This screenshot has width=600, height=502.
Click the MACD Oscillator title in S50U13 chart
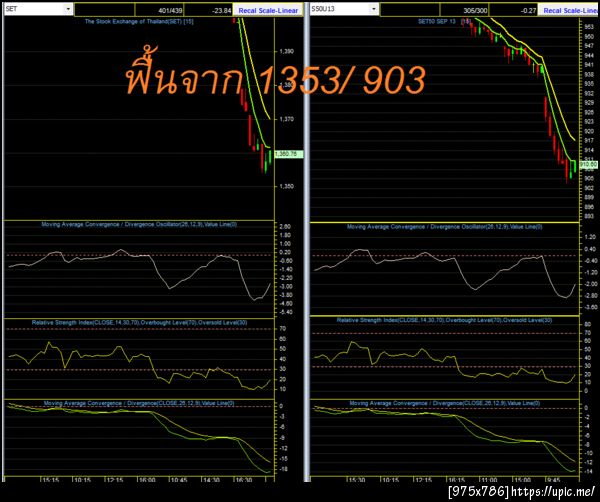pyautogui.click(x=444, y=227)
